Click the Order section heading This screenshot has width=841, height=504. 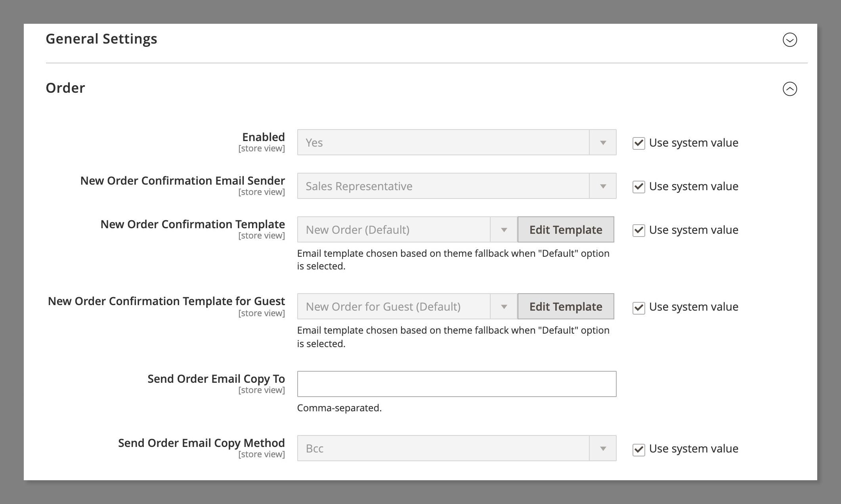(x=65, y=88)
